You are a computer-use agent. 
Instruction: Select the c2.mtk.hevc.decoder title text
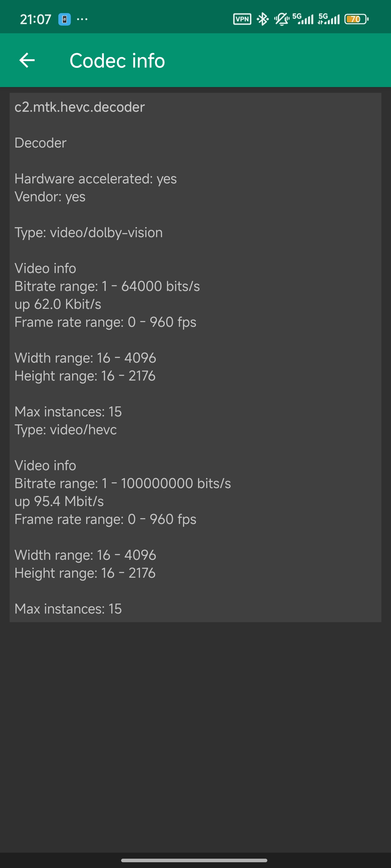79,107
